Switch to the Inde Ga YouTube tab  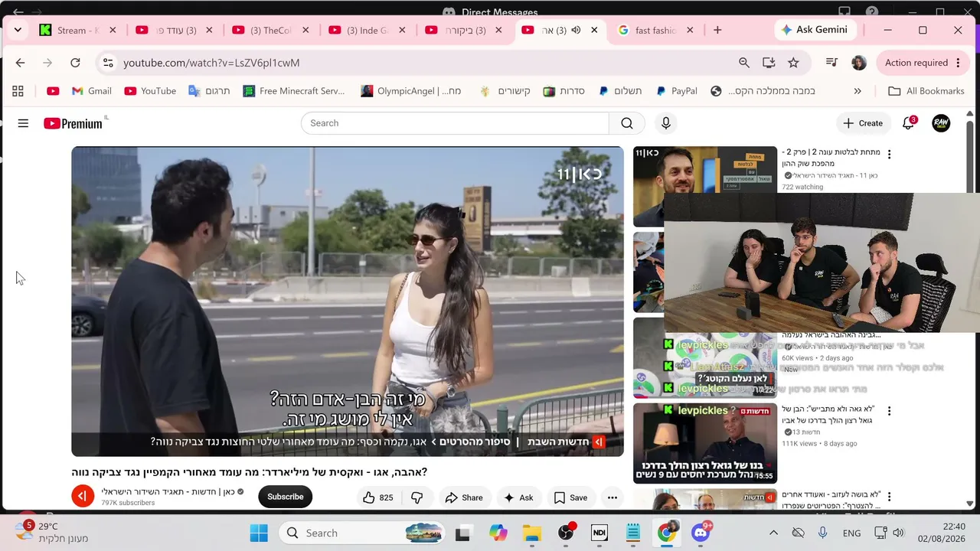368,31
